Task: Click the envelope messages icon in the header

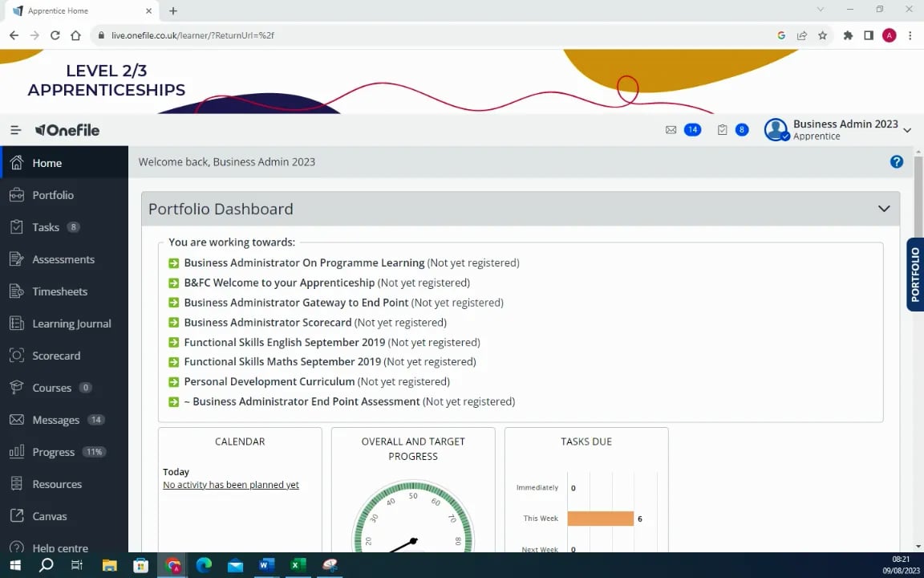Action: tap(671, 130)
